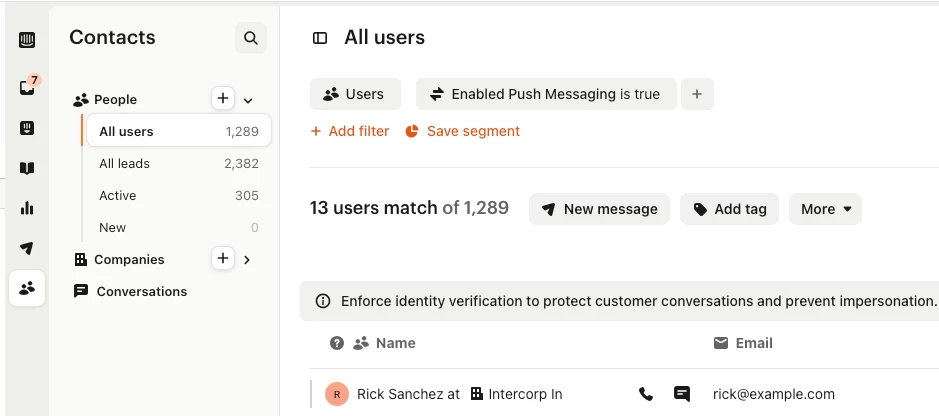The image size is (939, 416).
Task: Expand the Companies section chevron
Action: pos(247,260)
